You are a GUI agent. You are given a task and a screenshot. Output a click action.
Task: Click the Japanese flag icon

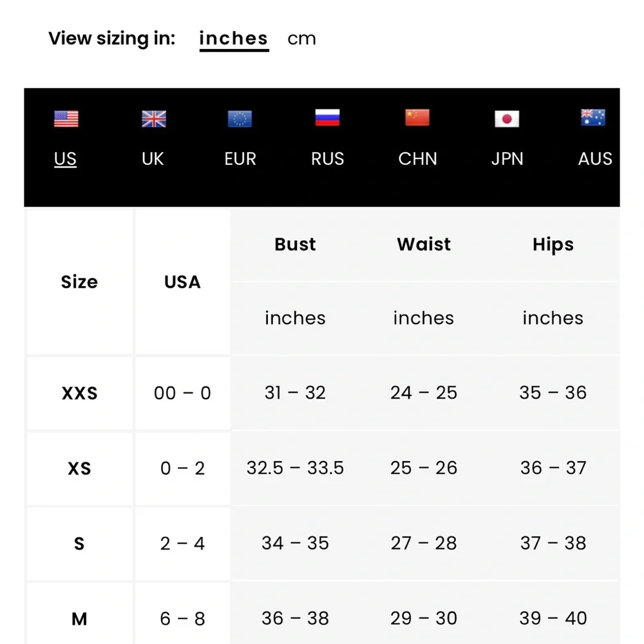(x=507, y=119)
